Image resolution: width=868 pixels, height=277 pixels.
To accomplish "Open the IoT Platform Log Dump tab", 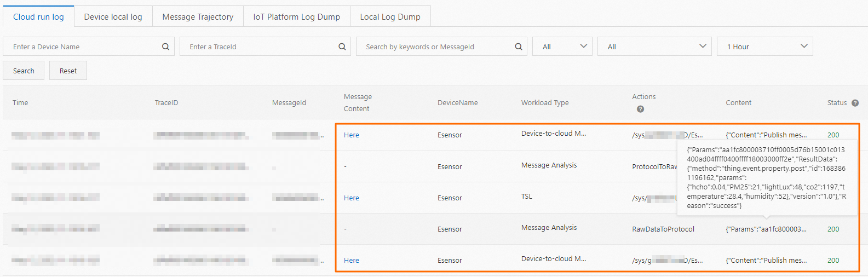I will click(x=296, y=16).
